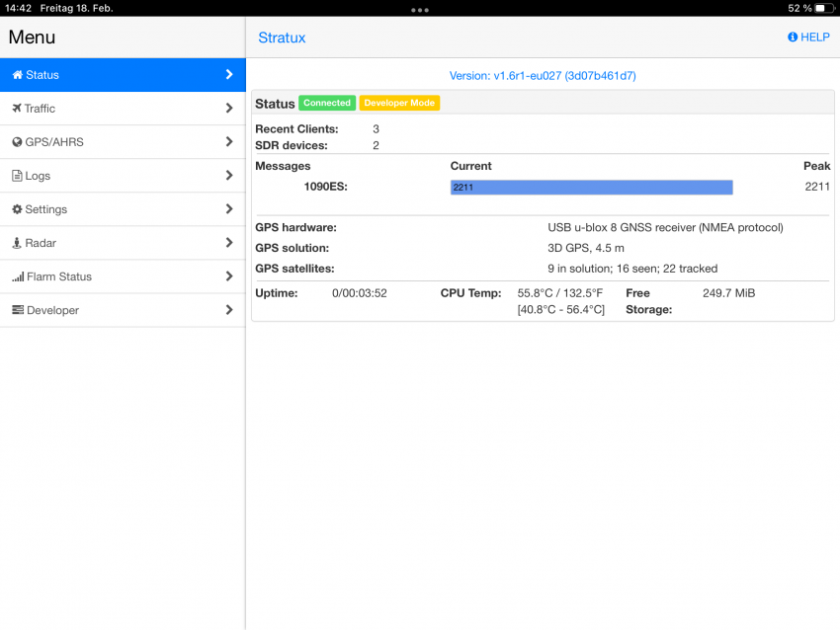The image size is (840, 630).
Task: Click the Recent Clients count 3
Action: tap(377, 129)
